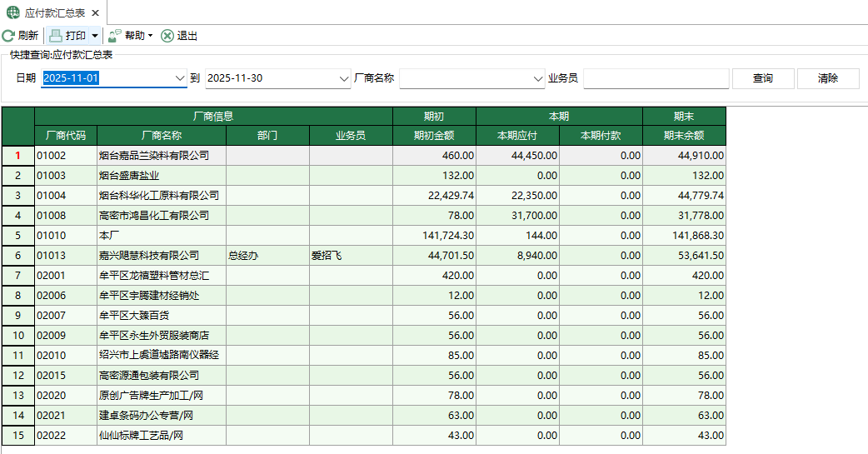868x454 pixels.
Task: Select the 应付款汇总表 tab
Action: coord(55,13)
